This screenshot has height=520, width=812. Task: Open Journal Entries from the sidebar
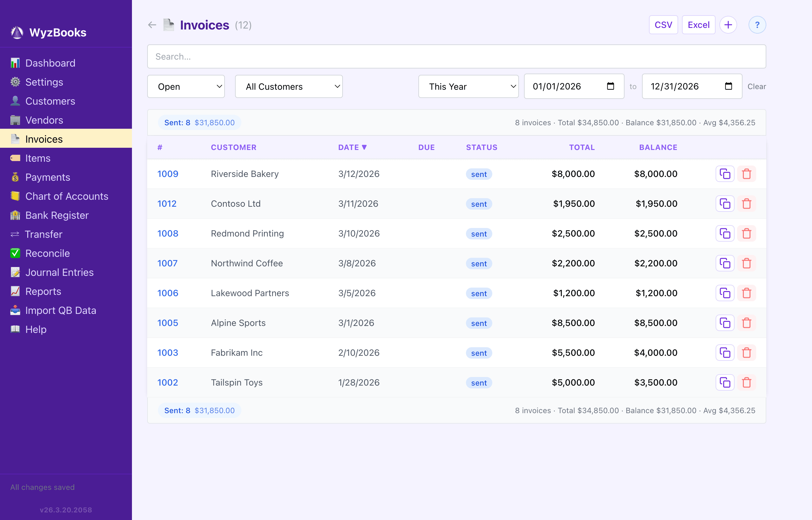[59, 272]
